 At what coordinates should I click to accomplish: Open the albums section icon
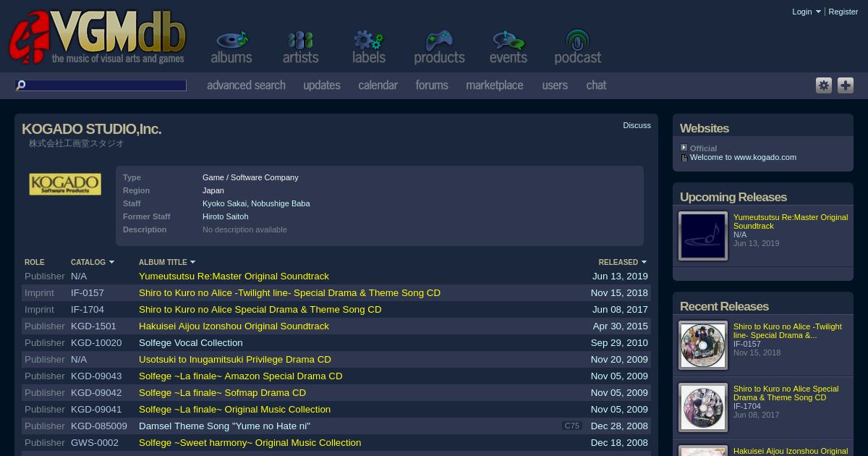[231, 47]
